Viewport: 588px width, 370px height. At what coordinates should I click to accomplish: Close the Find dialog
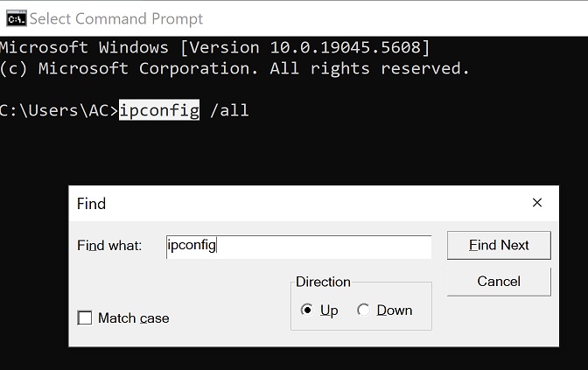[537, 203]
